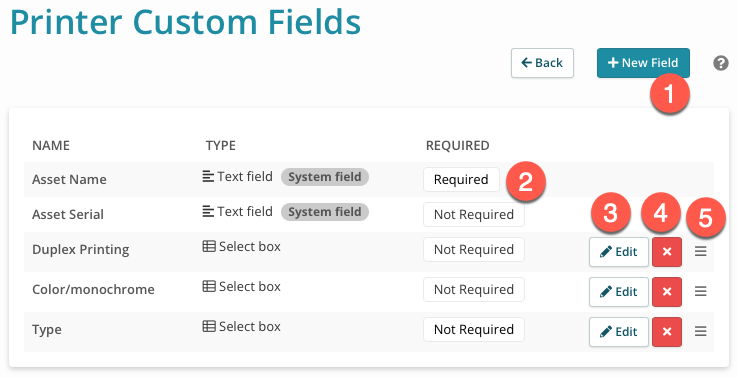Click the Color/monochrome reorder handle icon
This screenshot has width=738, height=377.
pyautogui.click(x=700, y=292)
